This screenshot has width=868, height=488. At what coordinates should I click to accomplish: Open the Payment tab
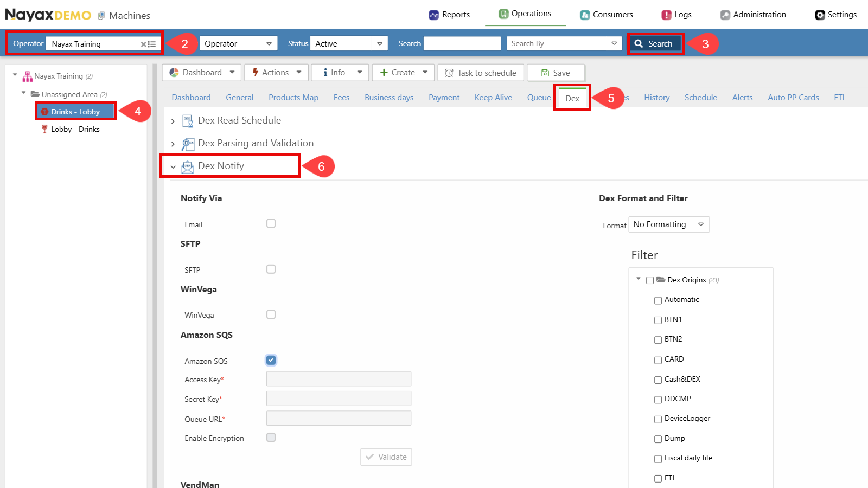tap(444, 98)
